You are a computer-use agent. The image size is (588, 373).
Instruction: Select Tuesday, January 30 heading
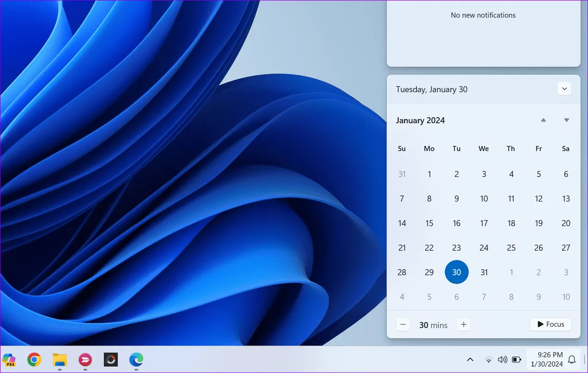point(431,89)
